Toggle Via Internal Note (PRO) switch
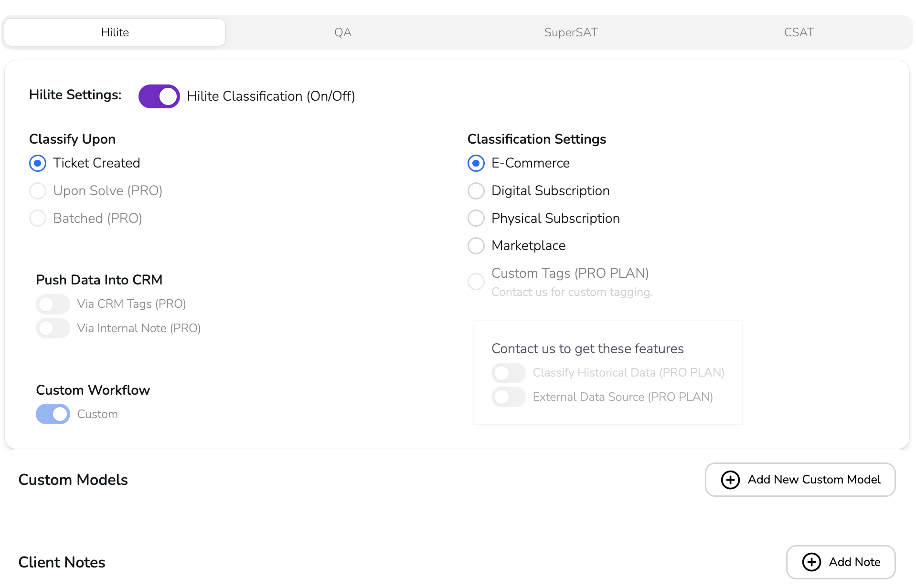This screenshot has width=916, height=588. tap(53, 328)
